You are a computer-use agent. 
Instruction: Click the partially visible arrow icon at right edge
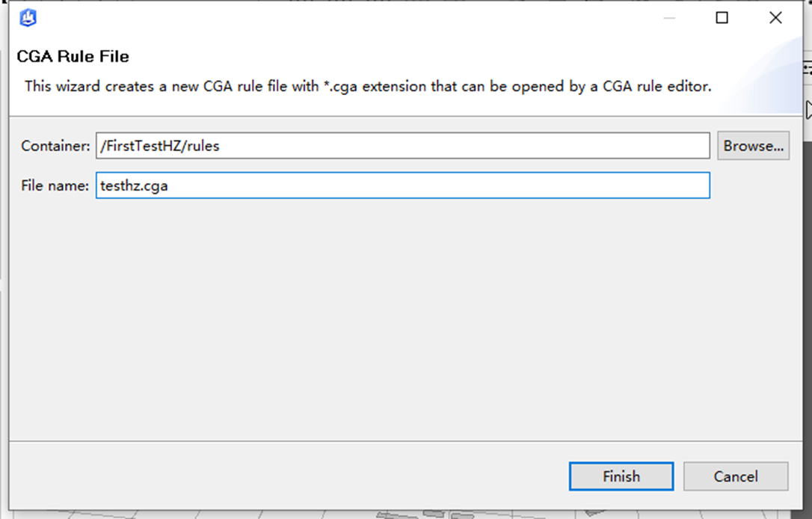(808, 110)
